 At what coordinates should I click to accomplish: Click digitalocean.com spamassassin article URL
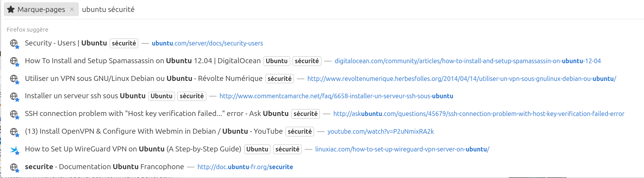click(x=468, y=61)
